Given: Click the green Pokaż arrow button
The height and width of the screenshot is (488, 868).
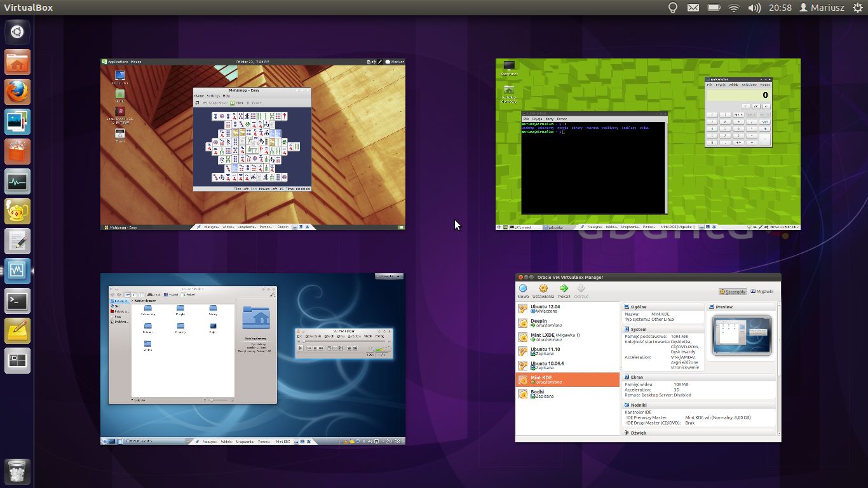Looking at the screenshot, I should [x=564, y=292].
